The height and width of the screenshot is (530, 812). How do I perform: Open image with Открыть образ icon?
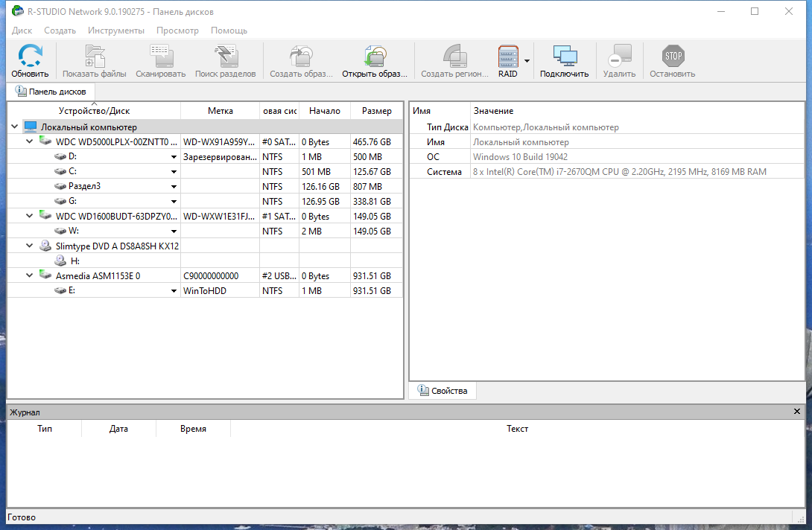tap(375, 56)
